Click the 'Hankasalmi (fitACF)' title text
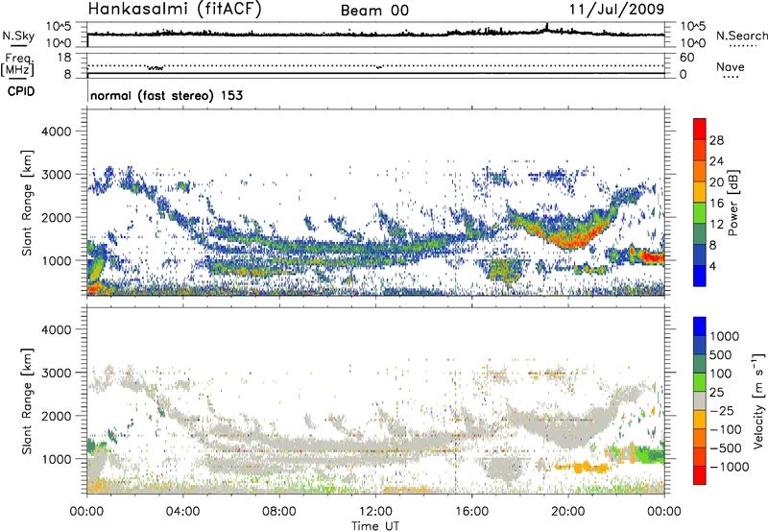768x532 pixels. tap(175, 9)
